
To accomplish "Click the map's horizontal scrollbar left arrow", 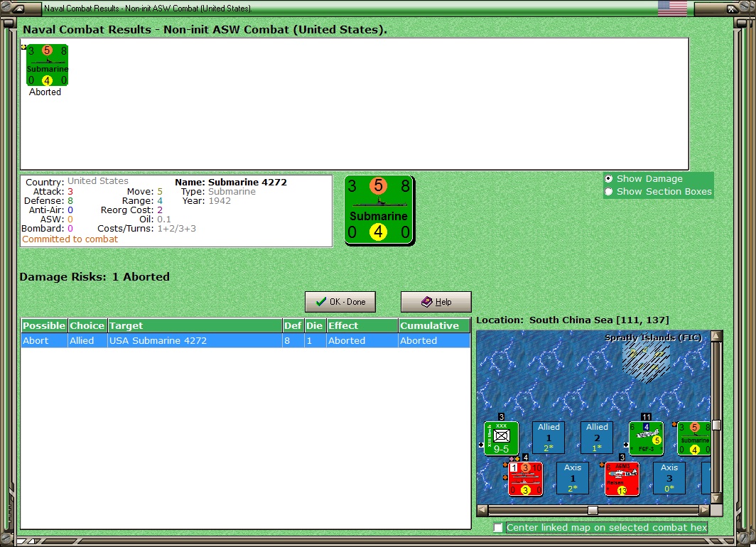I will coord(482,510).
